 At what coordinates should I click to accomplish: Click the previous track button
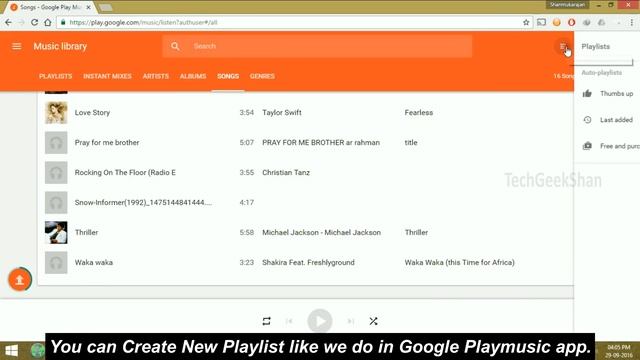pyautogui.click(x=289, y=321)
